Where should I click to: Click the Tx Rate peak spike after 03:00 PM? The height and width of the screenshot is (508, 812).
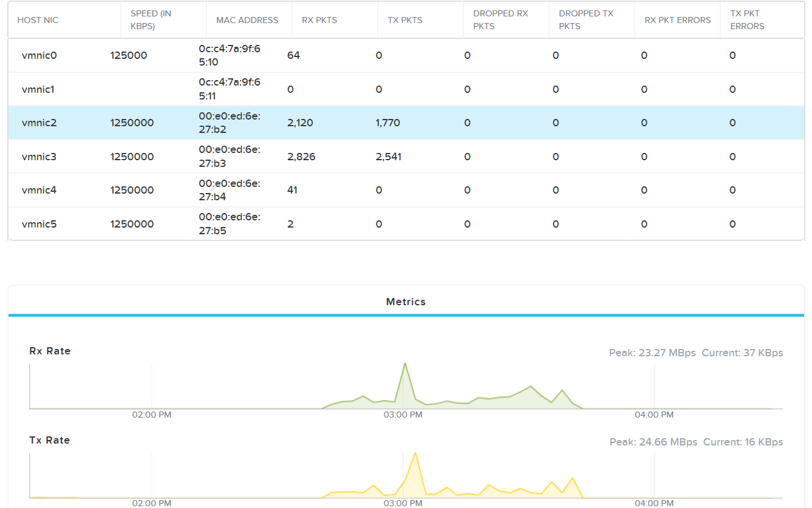click(x=415, y=454)
